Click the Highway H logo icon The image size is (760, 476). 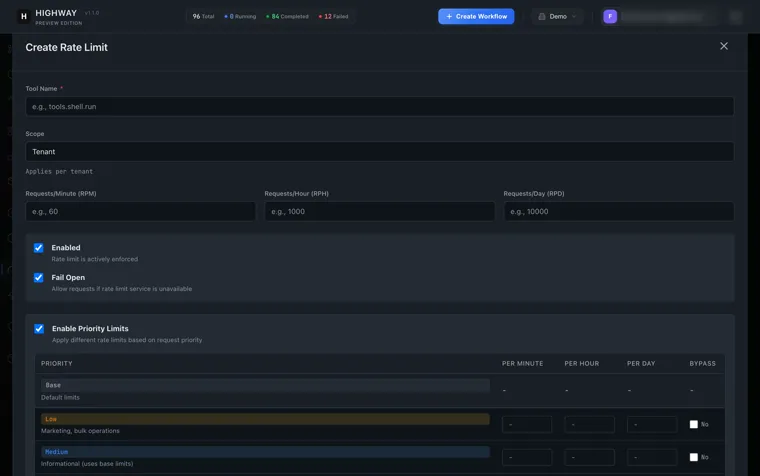(23, 16)
